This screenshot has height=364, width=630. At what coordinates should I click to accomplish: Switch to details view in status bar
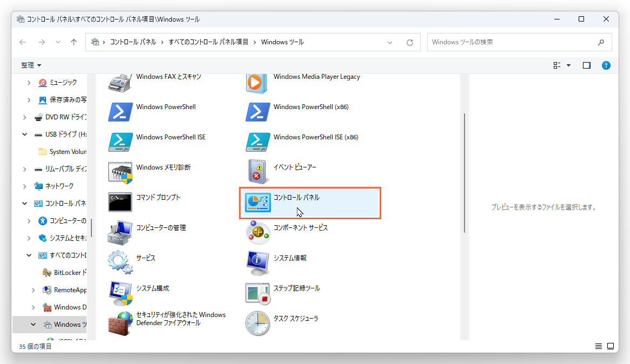(598, 346)
